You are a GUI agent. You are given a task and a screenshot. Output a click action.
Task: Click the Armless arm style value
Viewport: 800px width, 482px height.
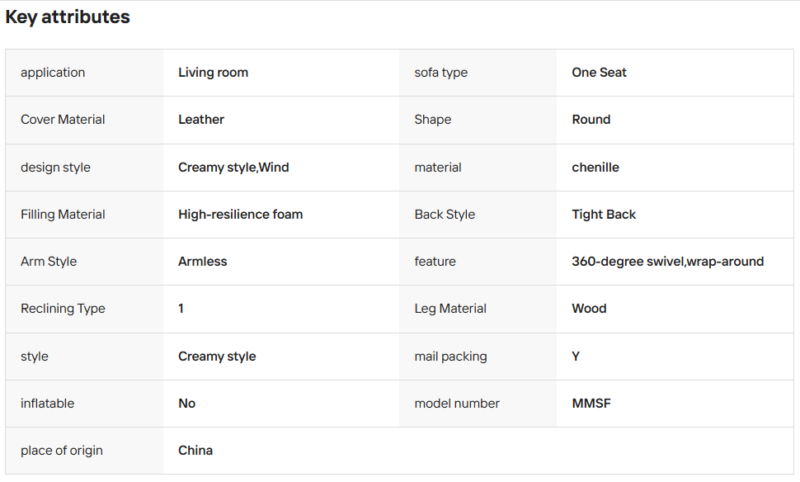pyautogui.click(x=203, y=261)
